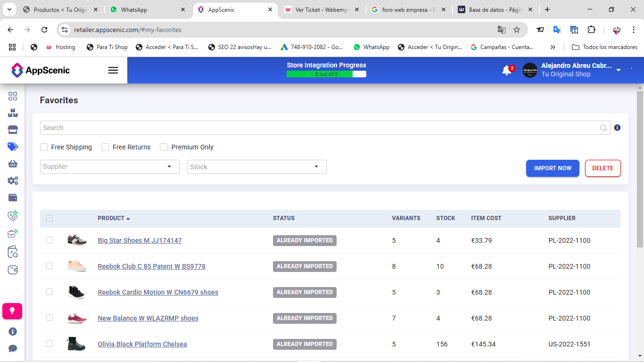644x362 pixels.
Task: Open the discount tag sparkle sidebar icon
Action: [x=13, y=215]
